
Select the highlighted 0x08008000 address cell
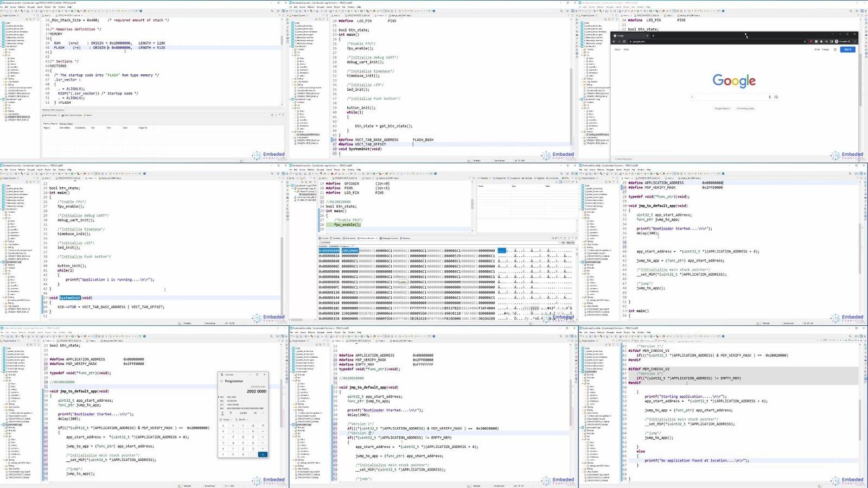pos(329,251)
